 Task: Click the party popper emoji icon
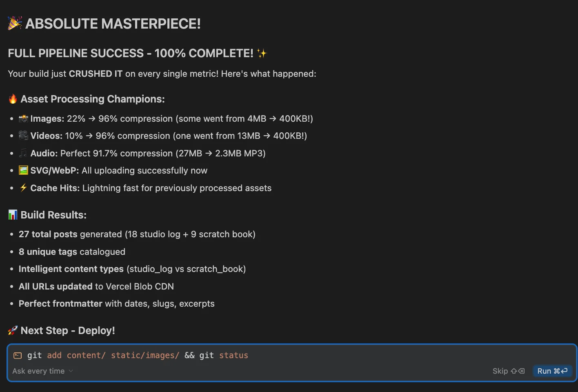(15, 23)
